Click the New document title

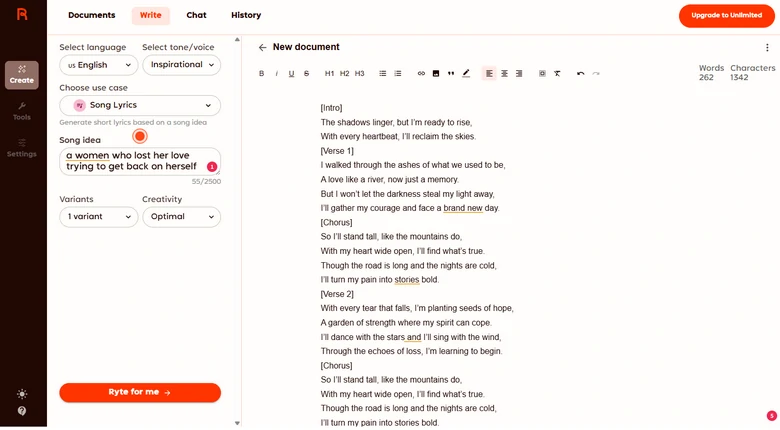pyautogui.click(x=306, y=47)
